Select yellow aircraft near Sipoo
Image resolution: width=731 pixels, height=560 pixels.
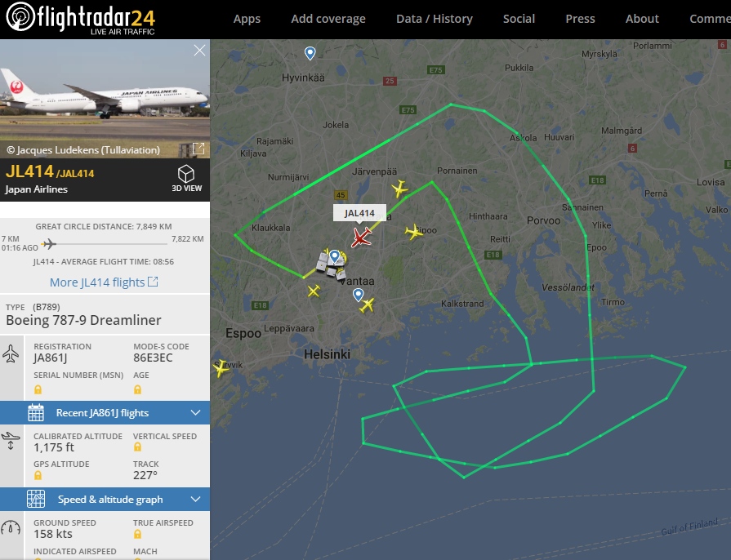(414, 232)
